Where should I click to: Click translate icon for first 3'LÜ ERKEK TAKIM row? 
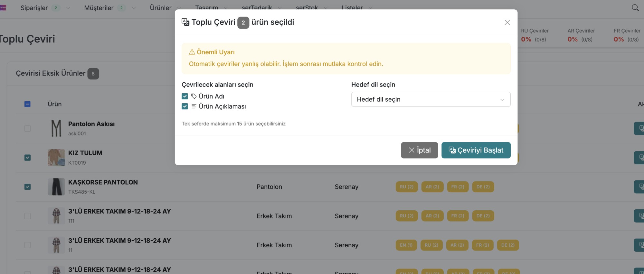tap(639, 216)
